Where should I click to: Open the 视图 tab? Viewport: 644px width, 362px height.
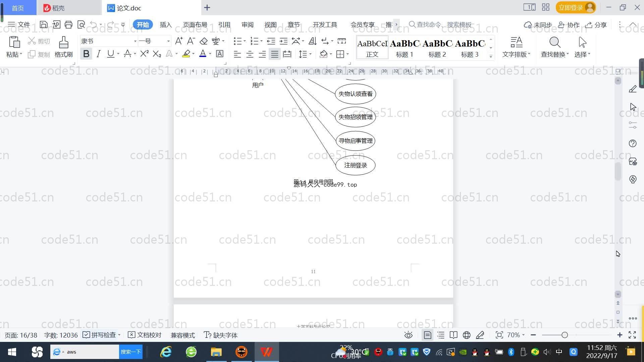(270, 24)
